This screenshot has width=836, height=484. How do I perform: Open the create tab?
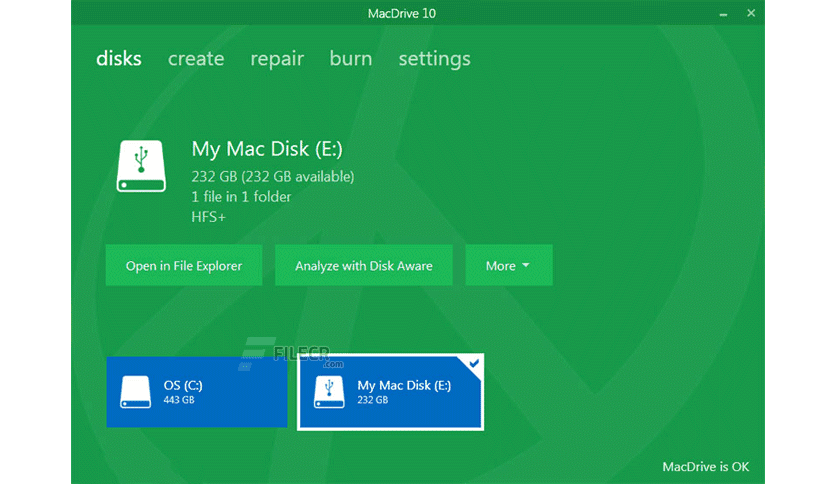point(196,58)
